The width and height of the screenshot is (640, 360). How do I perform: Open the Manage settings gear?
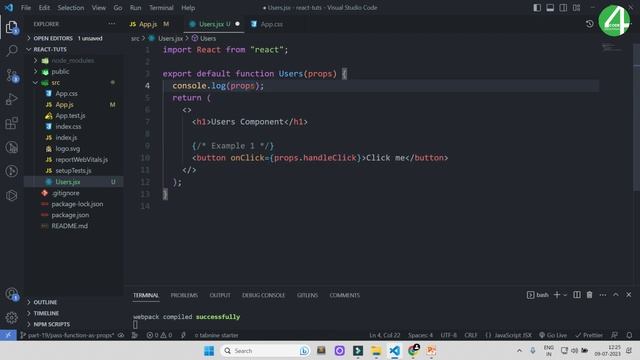point(12,317)
